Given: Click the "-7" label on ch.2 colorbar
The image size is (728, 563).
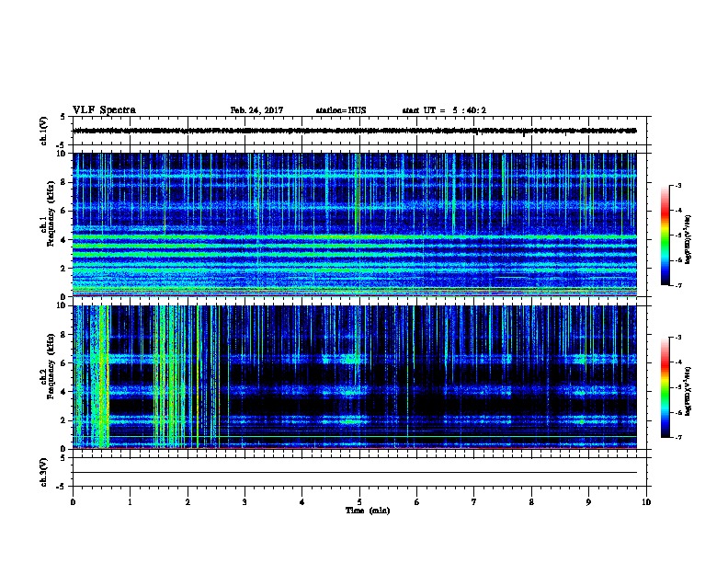Looking at the screenshot, I should click(x=677, y=438).
